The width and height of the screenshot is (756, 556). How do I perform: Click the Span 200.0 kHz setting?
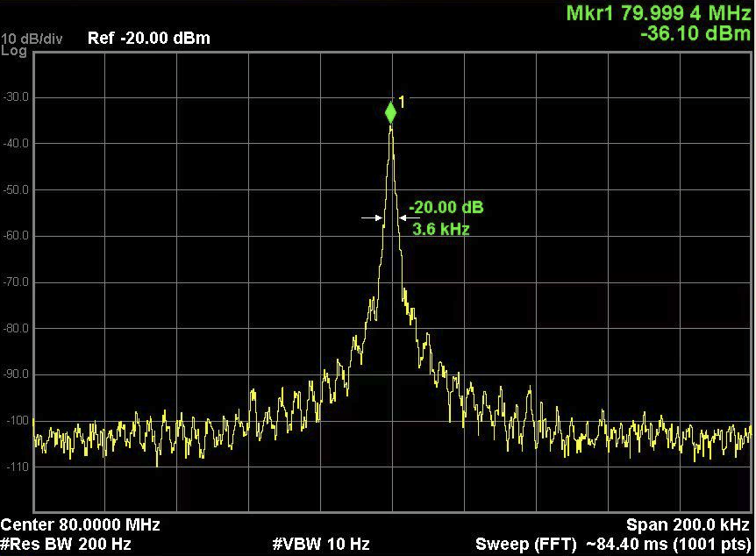click(x=688, y=524)
